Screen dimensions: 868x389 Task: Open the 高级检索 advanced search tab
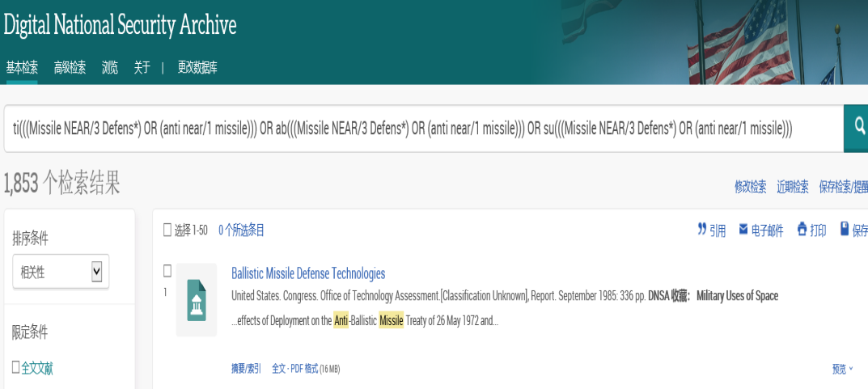point(70,68)
